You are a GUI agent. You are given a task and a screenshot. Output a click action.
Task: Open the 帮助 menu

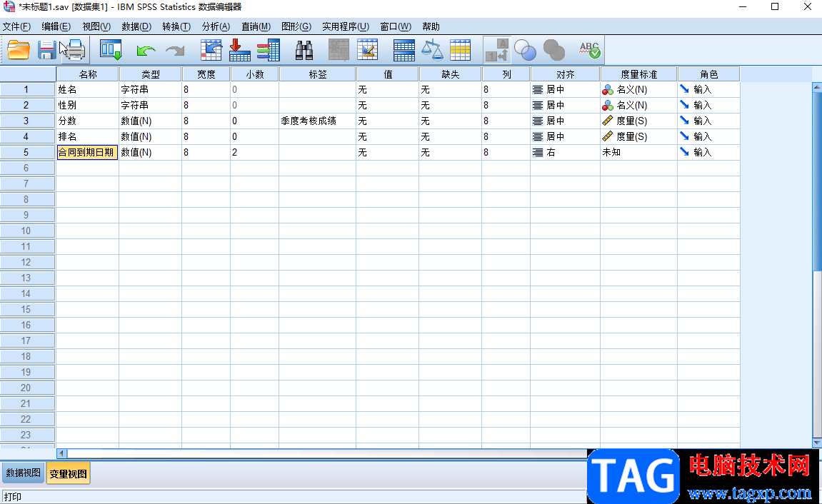(431, 26)
